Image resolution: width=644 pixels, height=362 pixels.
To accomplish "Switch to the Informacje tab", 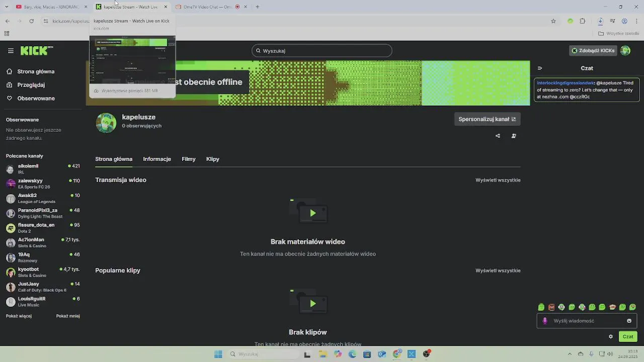I will point(157,159).
